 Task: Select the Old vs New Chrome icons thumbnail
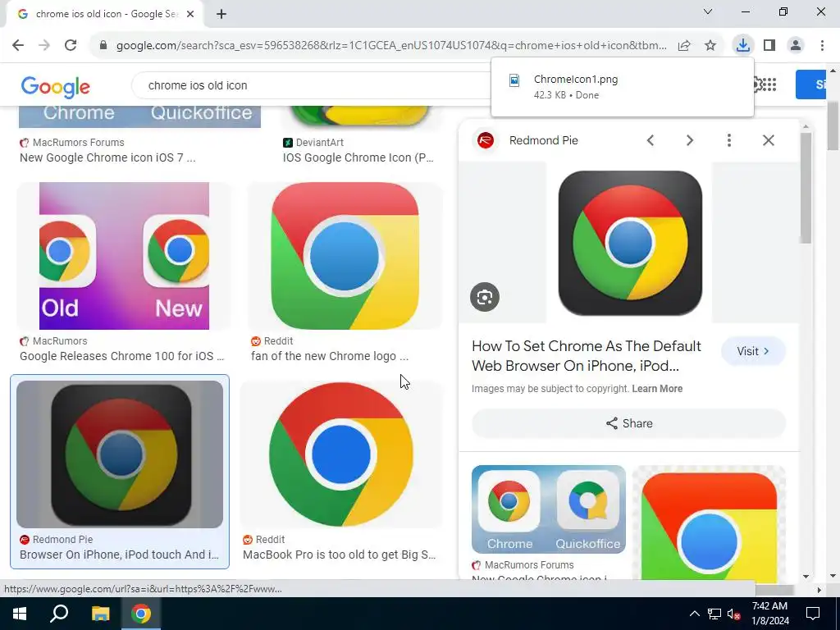(125, 256)
